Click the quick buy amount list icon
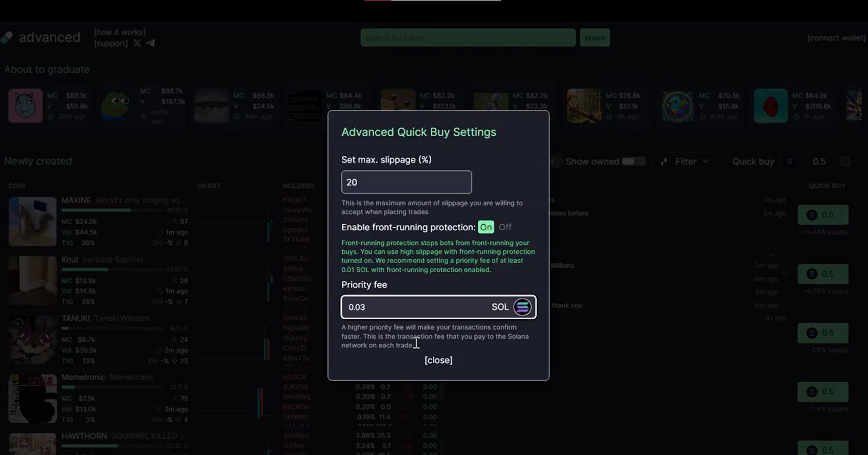This screenshot has height=455, width=868. [x=789, y=161]
